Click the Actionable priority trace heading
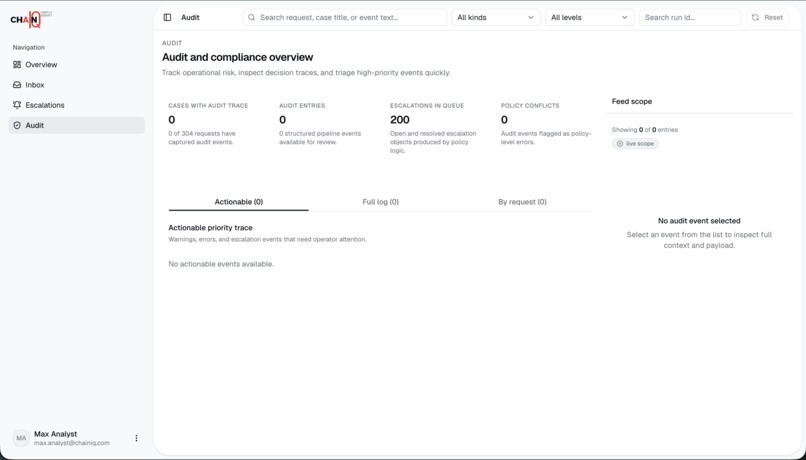Viewport: 806px width, 460px height. click(210, 228)
